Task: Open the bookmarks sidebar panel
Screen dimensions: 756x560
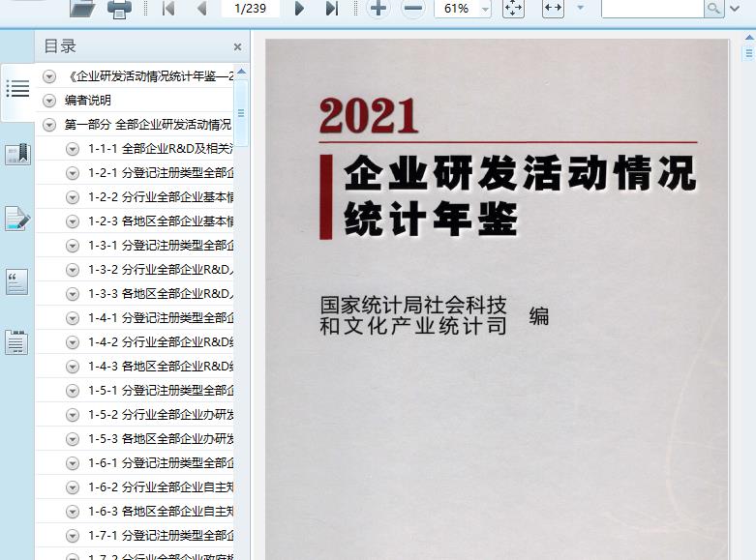Action: 17,155
